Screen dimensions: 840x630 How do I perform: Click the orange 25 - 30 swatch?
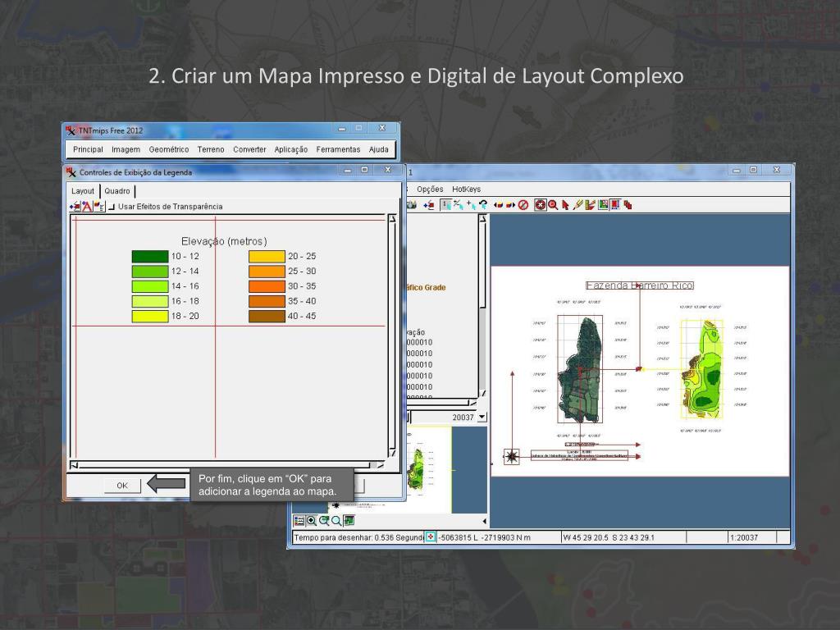click(267, 272)
